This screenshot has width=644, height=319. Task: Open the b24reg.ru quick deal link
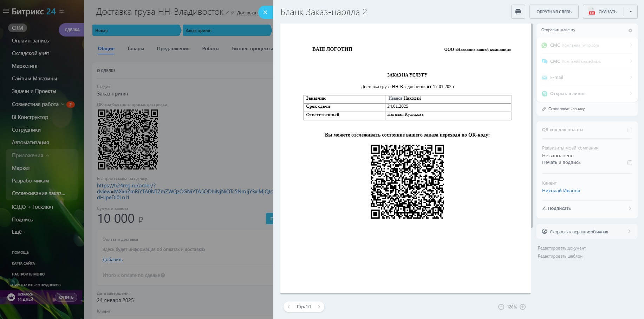pyautogui.click(x=185, y=192)
